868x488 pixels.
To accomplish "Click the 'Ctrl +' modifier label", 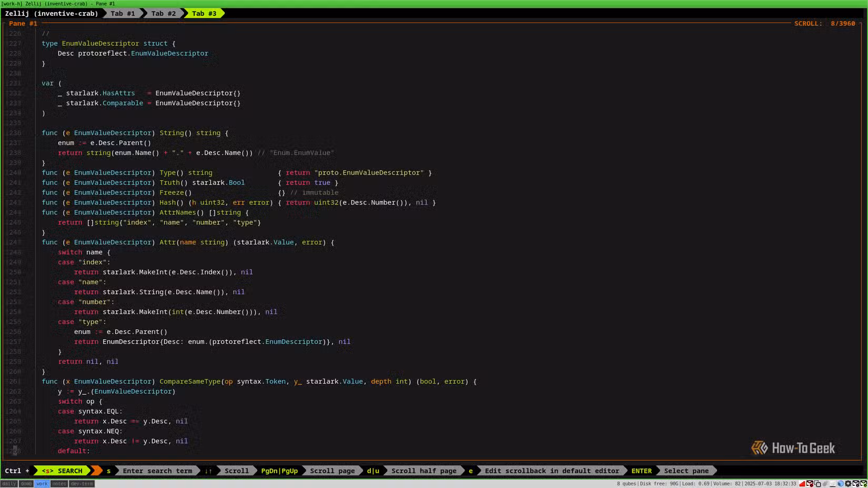I will pyautogui.click(x=17, y=471).
